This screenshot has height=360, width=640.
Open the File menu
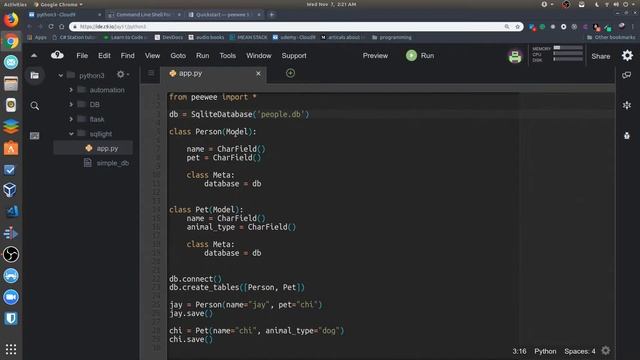point(82,56)
